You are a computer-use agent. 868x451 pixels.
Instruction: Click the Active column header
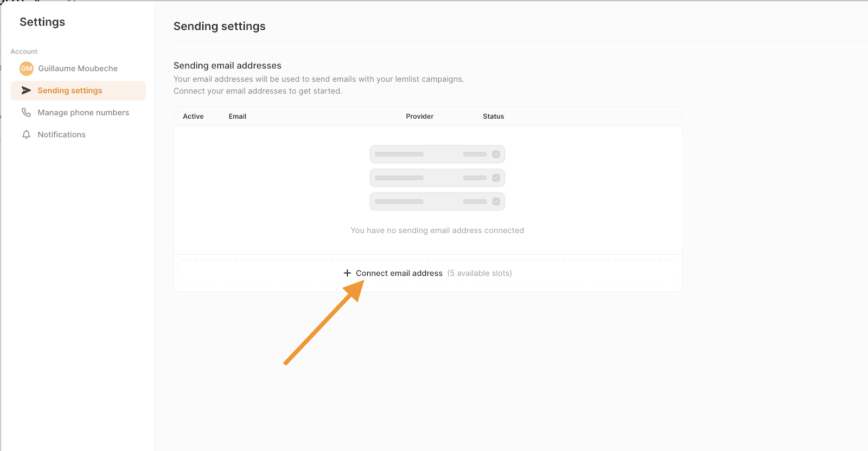193,117
